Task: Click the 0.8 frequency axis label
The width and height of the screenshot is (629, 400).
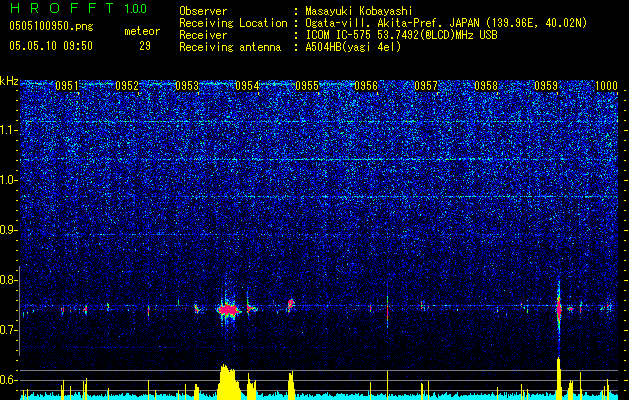Action: point(9,280)
